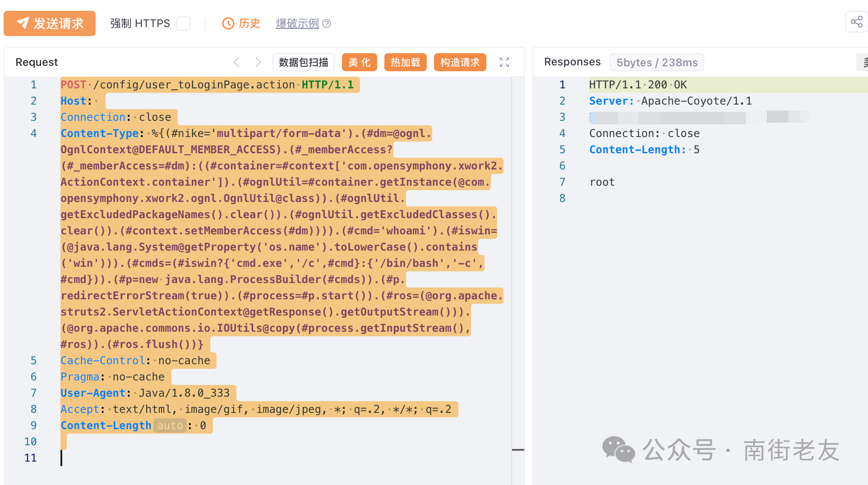Click the 5bytes / 238ms response badge

[x=657, y=62]
